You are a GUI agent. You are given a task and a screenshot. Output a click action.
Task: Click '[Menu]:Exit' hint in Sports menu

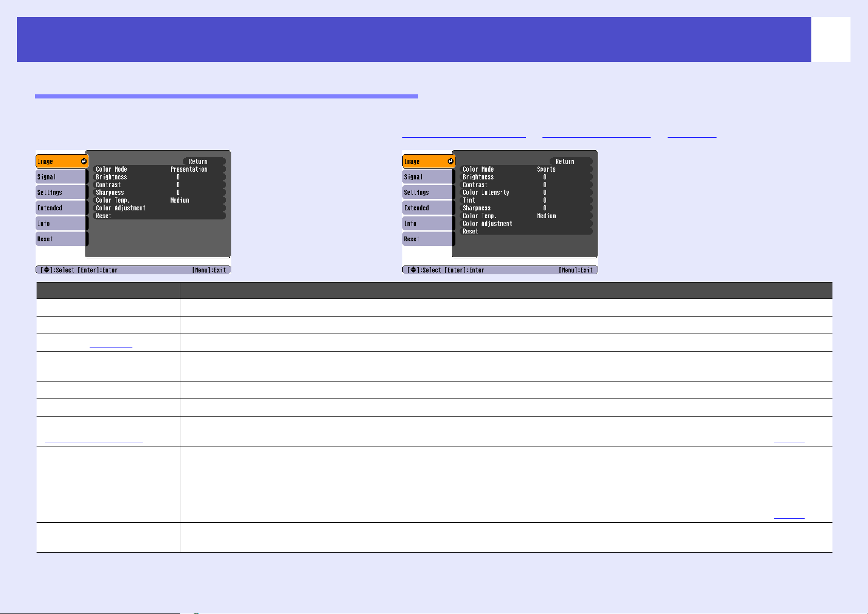coord(576,270)
